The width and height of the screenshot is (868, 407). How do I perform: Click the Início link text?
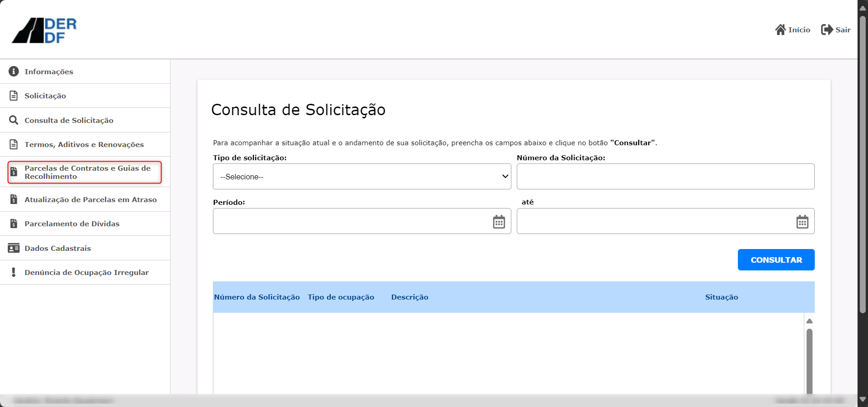[x=799, y=30]
